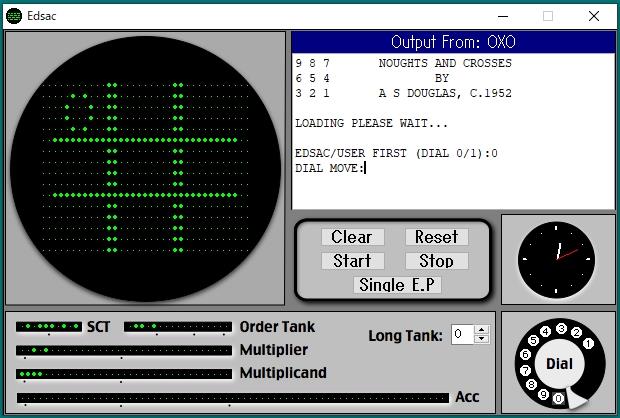Click the Multiplicand register display
Image resolution: width=620 pixels, height=418 pixels.
124,374
